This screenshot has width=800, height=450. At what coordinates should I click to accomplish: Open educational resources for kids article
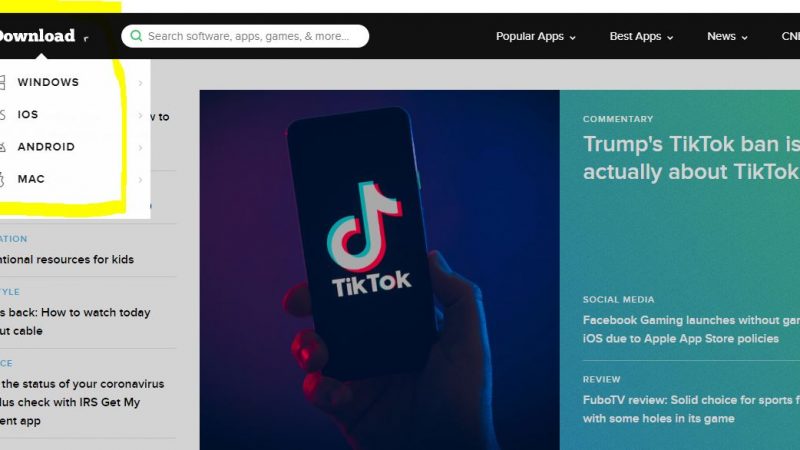(x=67, y=259)
